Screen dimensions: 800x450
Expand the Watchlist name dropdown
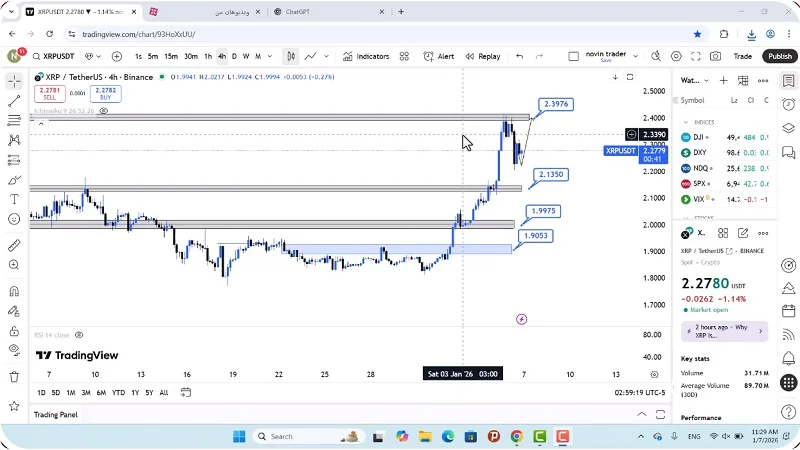(707, 80)
